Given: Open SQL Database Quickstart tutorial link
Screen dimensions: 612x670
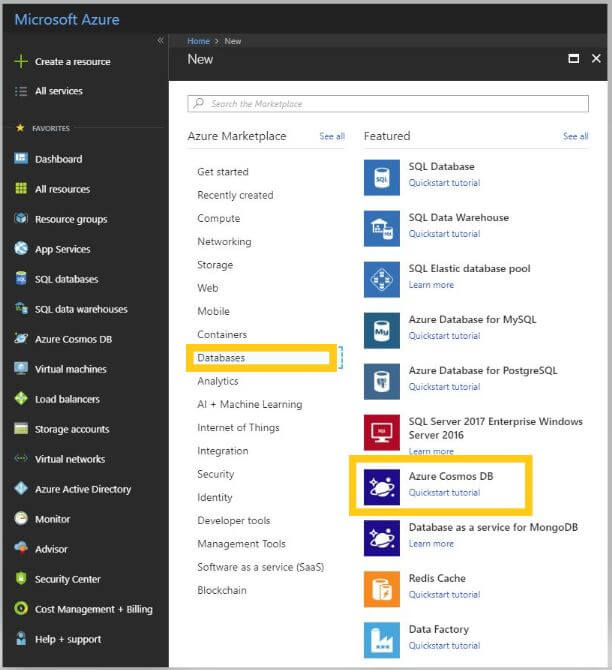Looking at the screenshot, I should tap(444, 183).
